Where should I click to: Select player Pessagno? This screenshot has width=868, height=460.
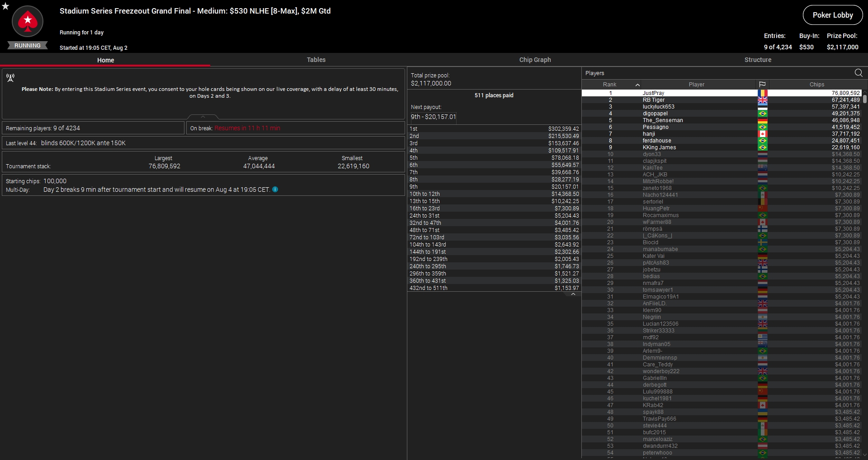click(722, 127)
